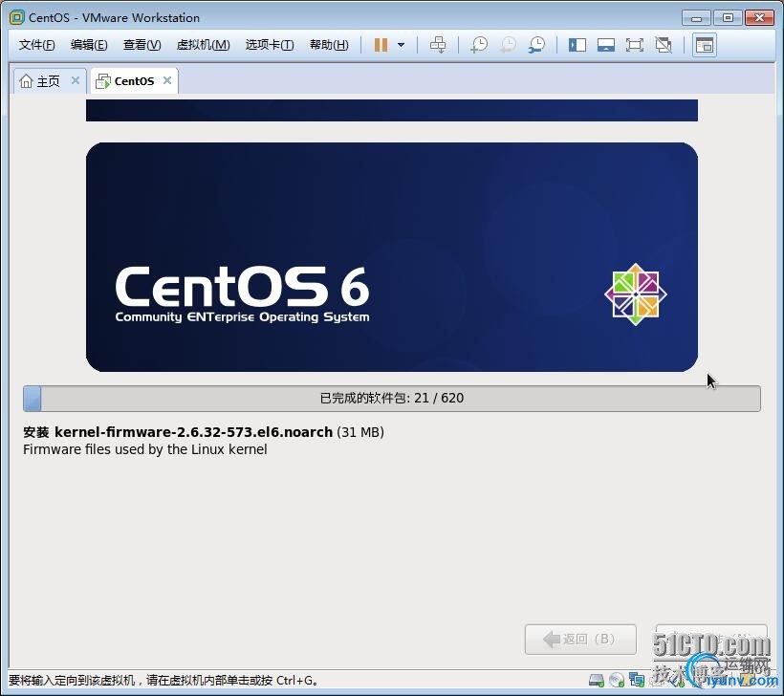
Task: Toggle the library sidebar view
Action: pyautogui.click(x=577, y=45)
